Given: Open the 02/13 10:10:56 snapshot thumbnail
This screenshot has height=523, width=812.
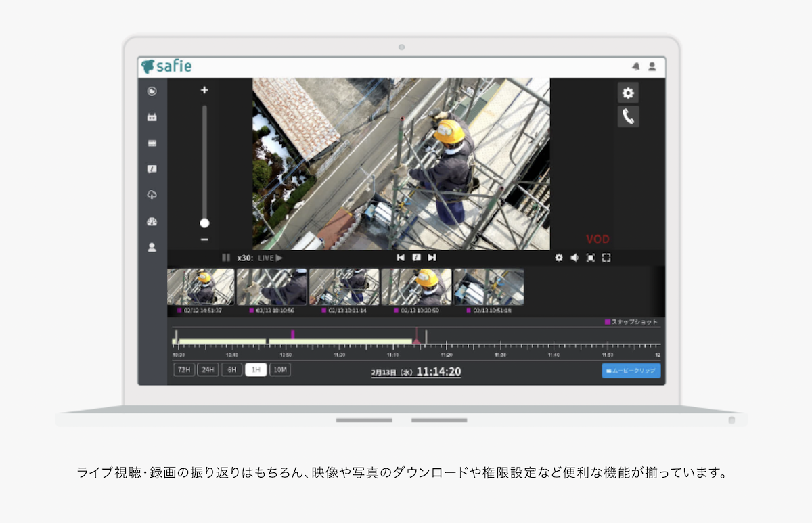Looking at the screenshot, I should [x=272, y=286].
